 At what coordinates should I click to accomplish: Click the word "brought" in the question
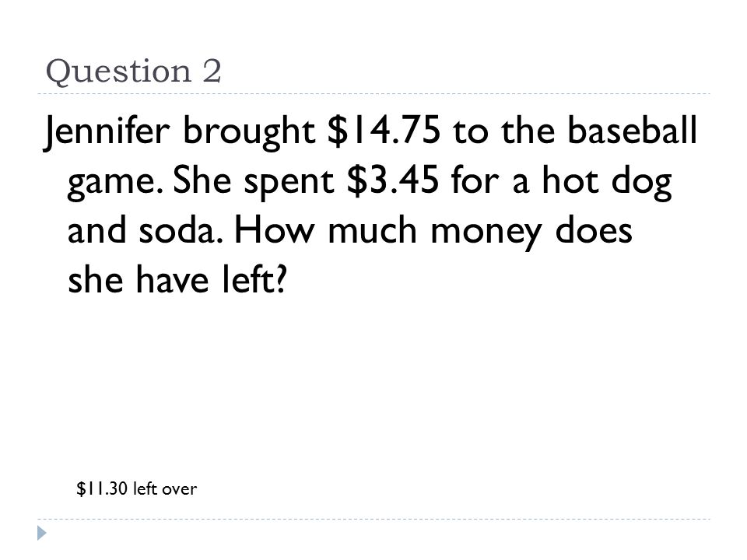249,132
